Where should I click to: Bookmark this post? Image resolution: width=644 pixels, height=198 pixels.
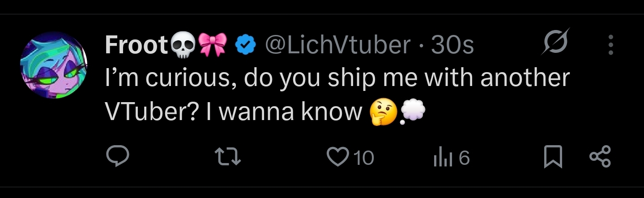[553, 158]
